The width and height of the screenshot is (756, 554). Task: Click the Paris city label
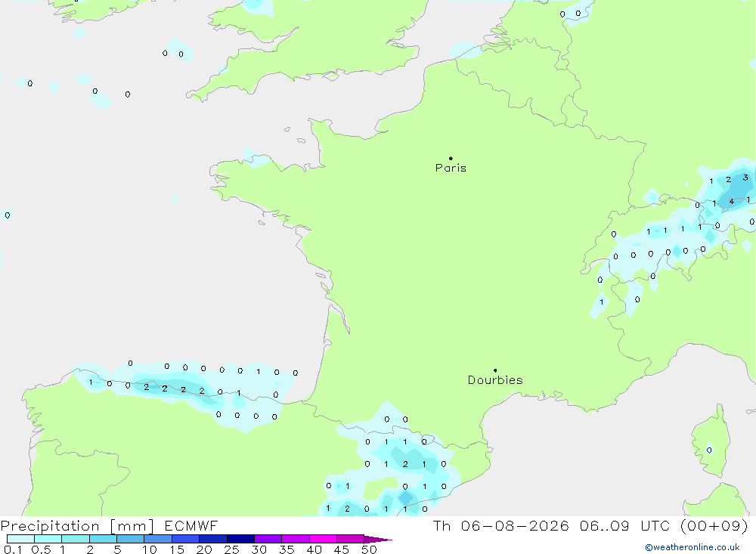tap(451, 168)
